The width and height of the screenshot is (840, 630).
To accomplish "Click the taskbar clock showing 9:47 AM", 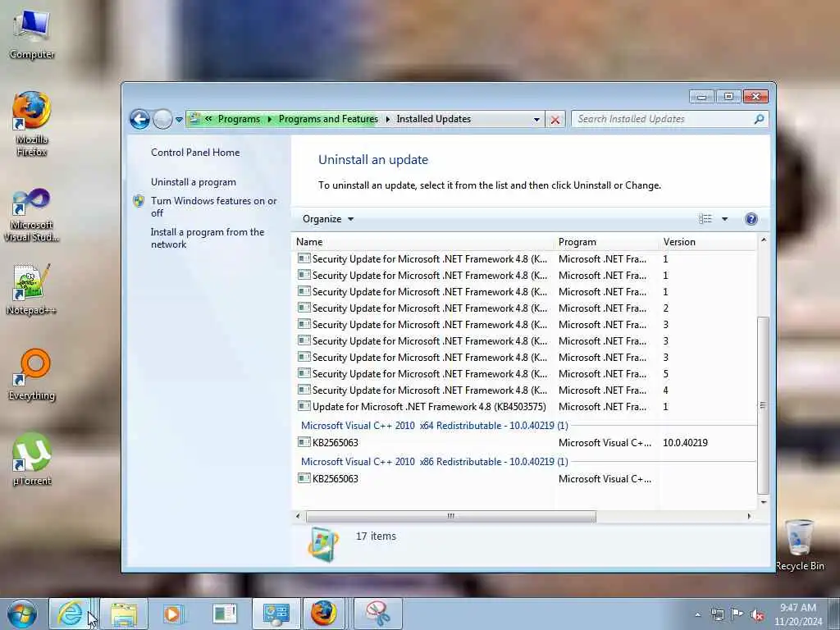I will pos(797,614).
